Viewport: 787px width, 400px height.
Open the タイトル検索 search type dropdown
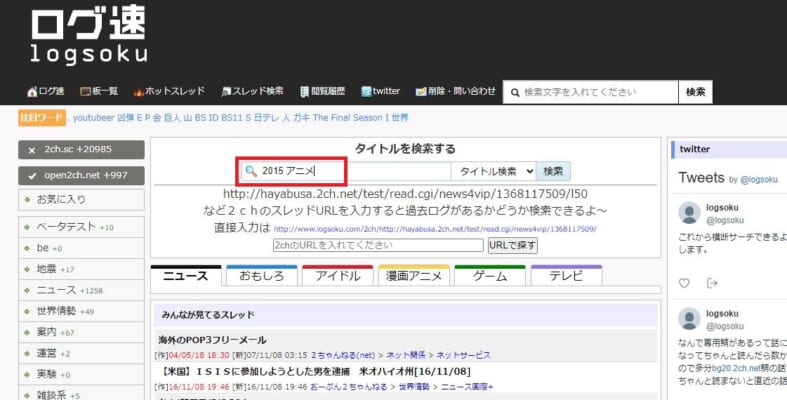(x=493, y=171)
